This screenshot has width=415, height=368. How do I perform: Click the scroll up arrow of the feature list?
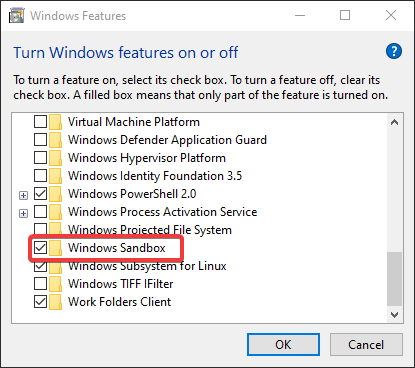(394, 122)
